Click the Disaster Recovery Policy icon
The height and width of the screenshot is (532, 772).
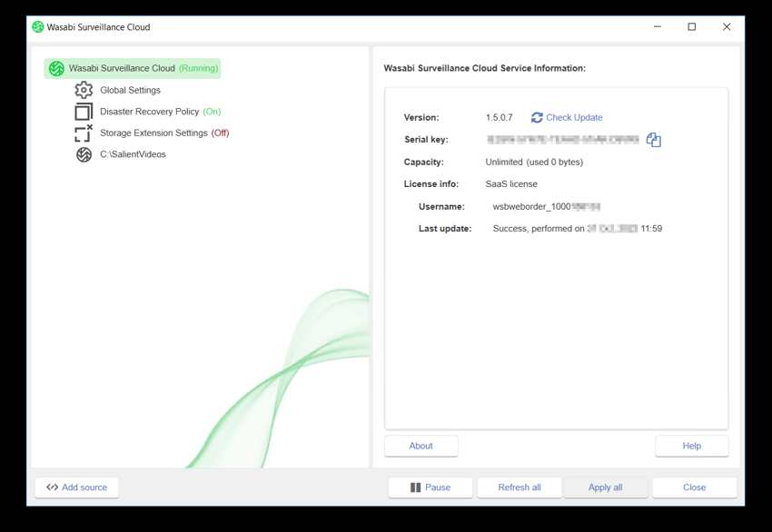click(x=84, y=112)
